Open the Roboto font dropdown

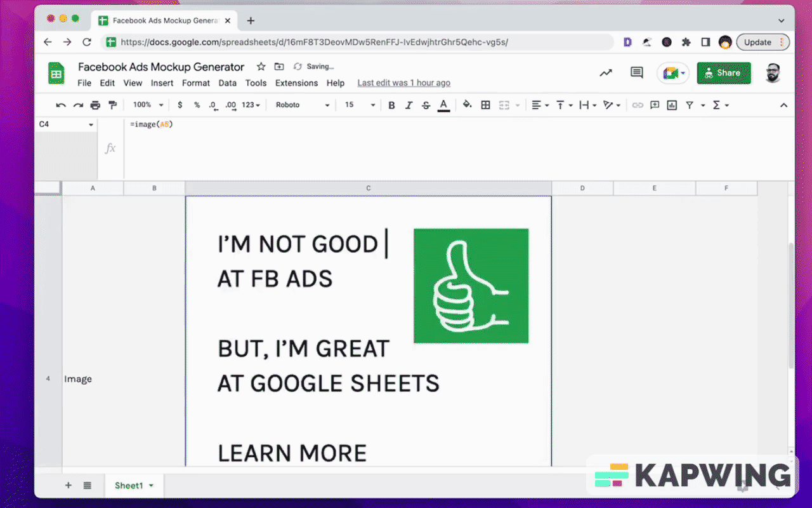coord(303,105)
